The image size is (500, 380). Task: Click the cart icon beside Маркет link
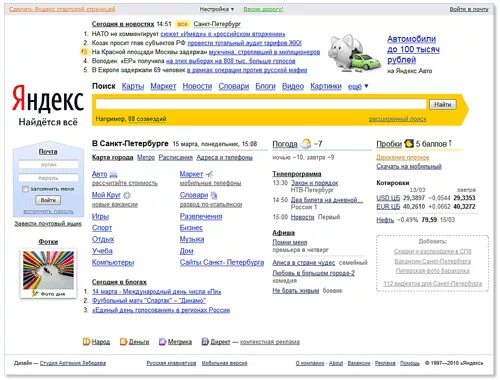(209, 174)
